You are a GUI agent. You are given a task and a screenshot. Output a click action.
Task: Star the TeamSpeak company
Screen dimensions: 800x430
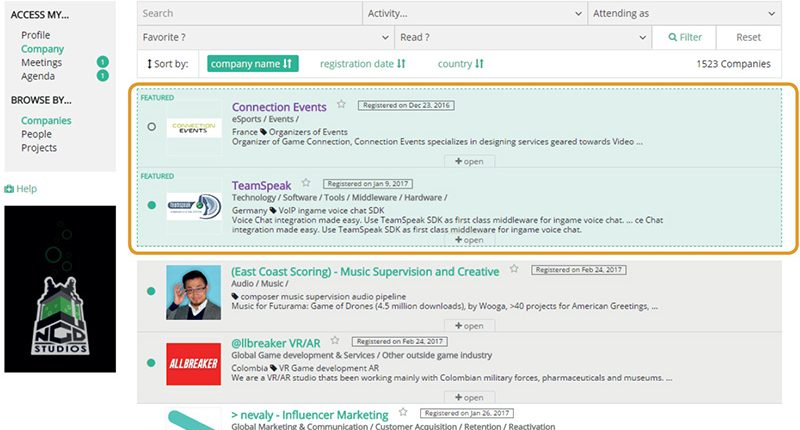pyautogui.click(x=306, y=182)
